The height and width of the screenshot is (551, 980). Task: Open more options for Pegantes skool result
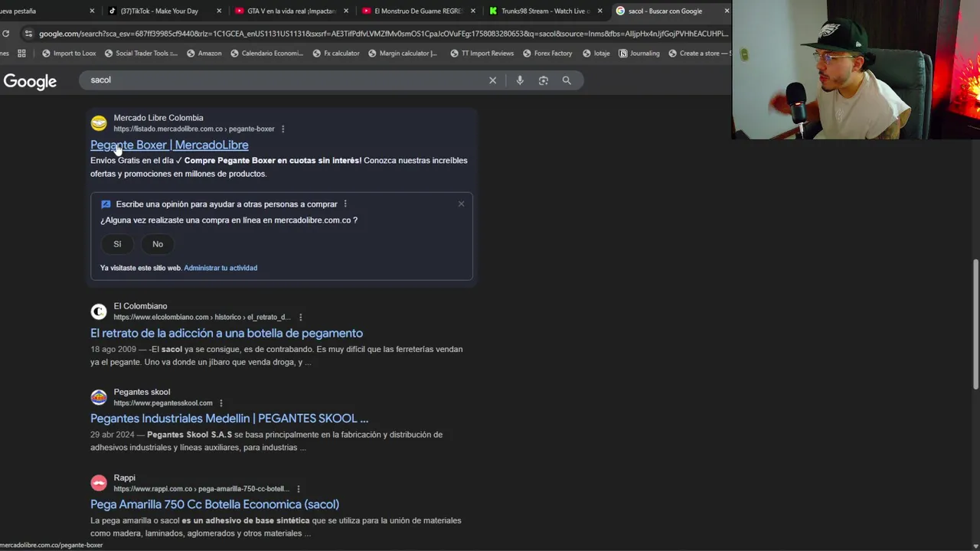pyautogui.click(x=220, y=403)
